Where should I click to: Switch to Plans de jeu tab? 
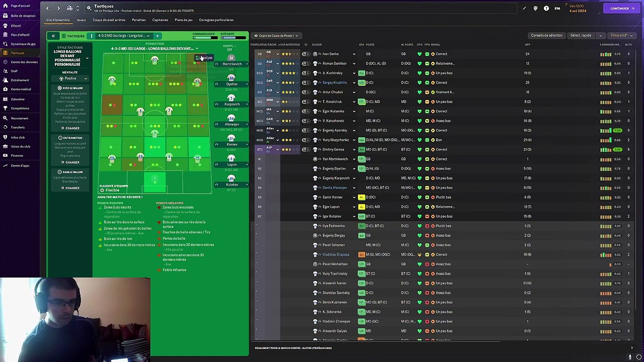coord(184,20)
